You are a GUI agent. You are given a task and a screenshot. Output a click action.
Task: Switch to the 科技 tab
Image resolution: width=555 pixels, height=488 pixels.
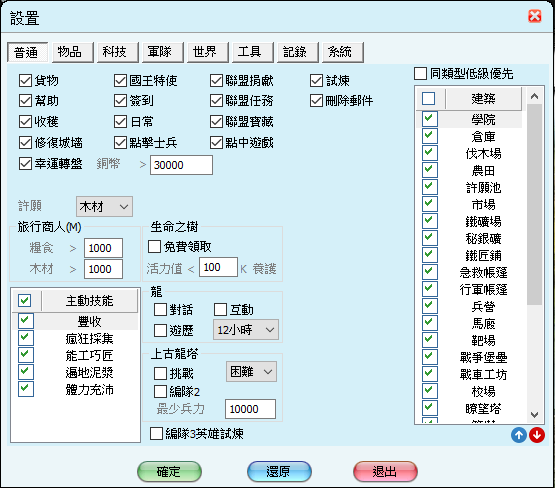click(x=114, y=52)
